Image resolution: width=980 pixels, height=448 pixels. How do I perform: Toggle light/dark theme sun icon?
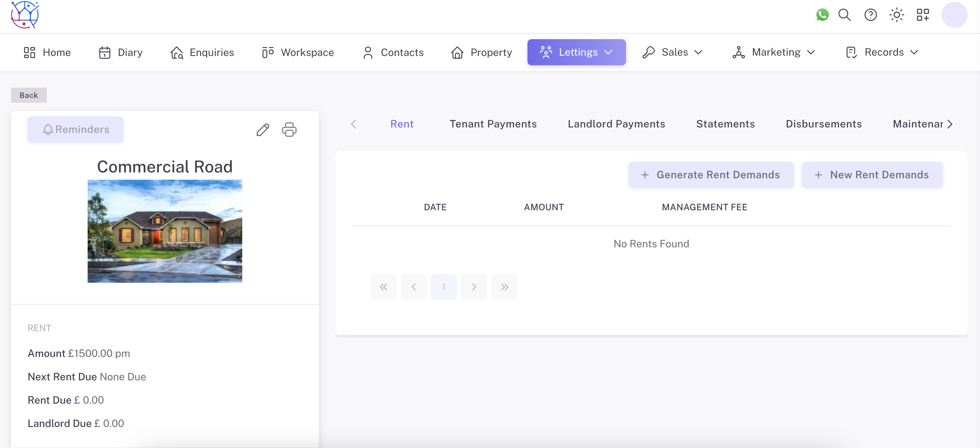pos(896,15)
